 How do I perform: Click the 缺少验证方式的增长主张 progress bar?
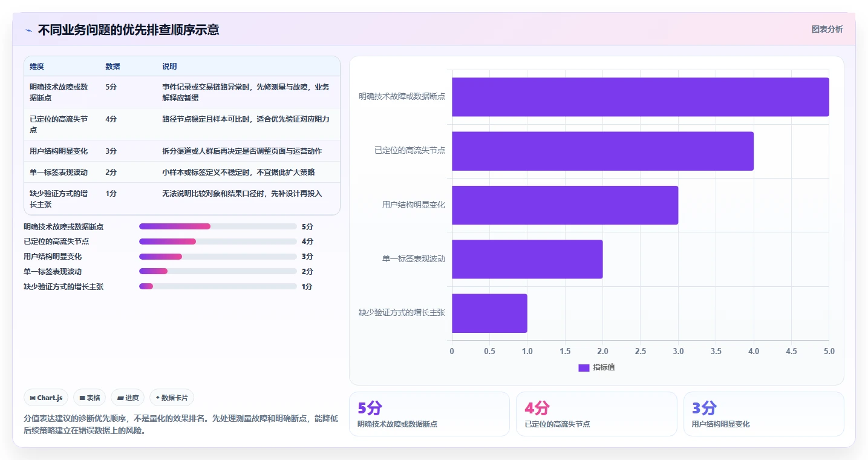click(218, 286)
